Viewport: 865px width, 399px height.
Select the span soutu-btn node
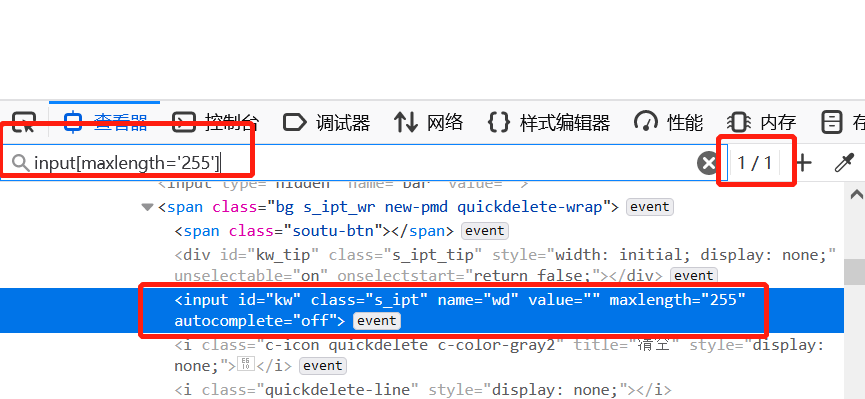(314, 231)
